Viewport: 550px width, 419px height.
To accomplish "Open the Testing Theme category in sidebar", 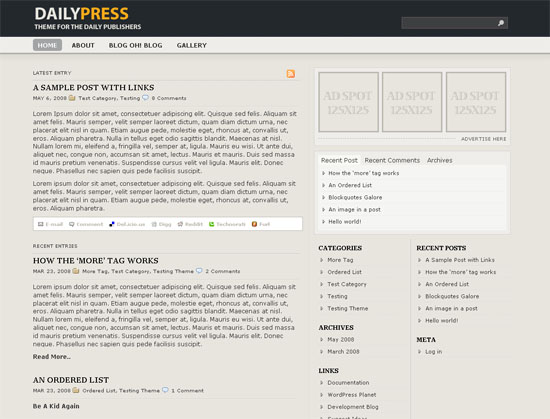I will coord(348,309).
